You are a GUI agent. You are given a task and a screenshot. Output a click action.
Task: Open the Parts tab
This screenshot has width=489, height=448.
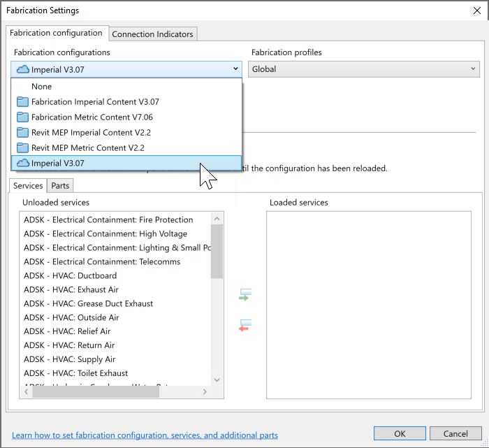(x=61, y=185)
